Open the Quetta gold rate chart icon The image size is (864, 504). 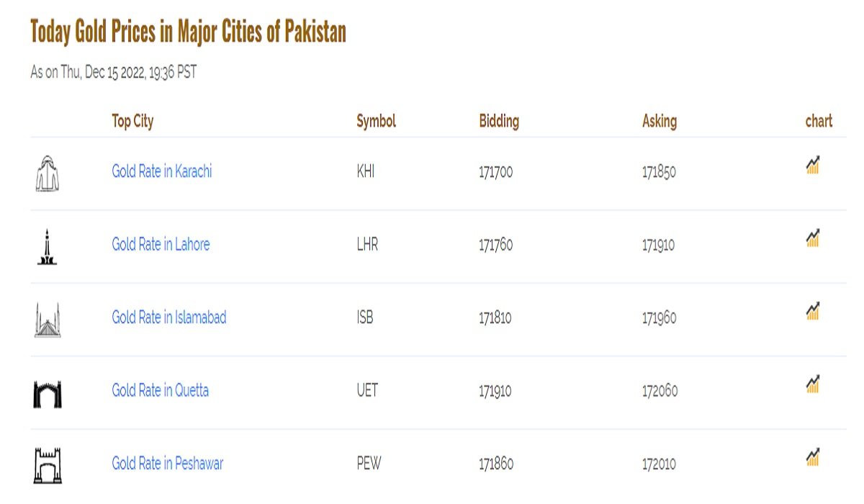[x=813, y=384]
